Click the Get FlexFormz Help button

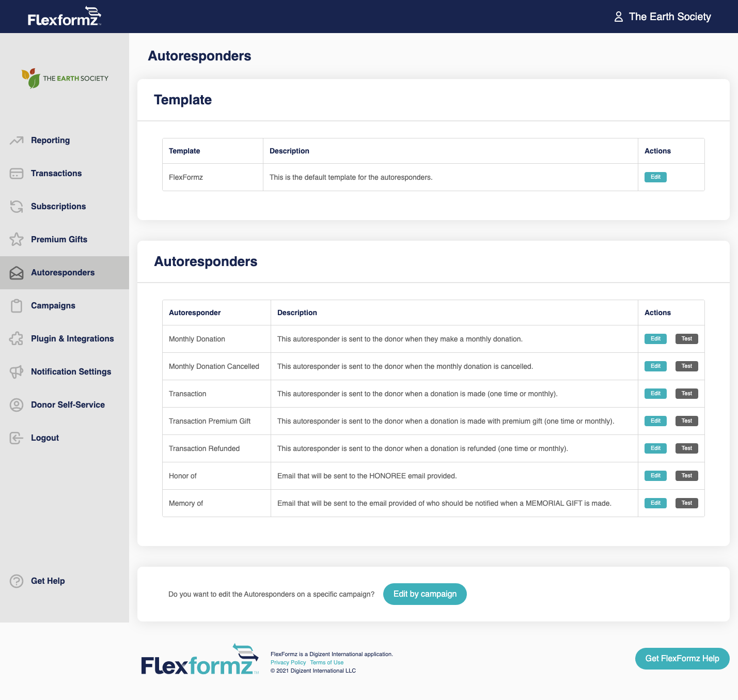click(x=682, y=658)
